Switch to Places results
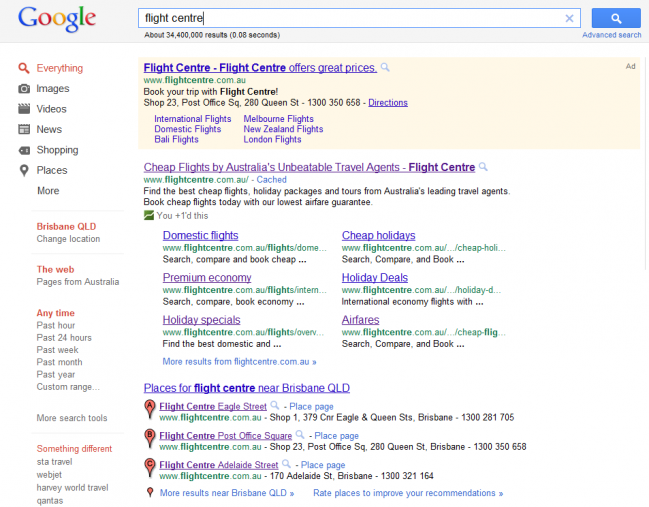This screenshot has height=507, width=649. click(52, 170)
